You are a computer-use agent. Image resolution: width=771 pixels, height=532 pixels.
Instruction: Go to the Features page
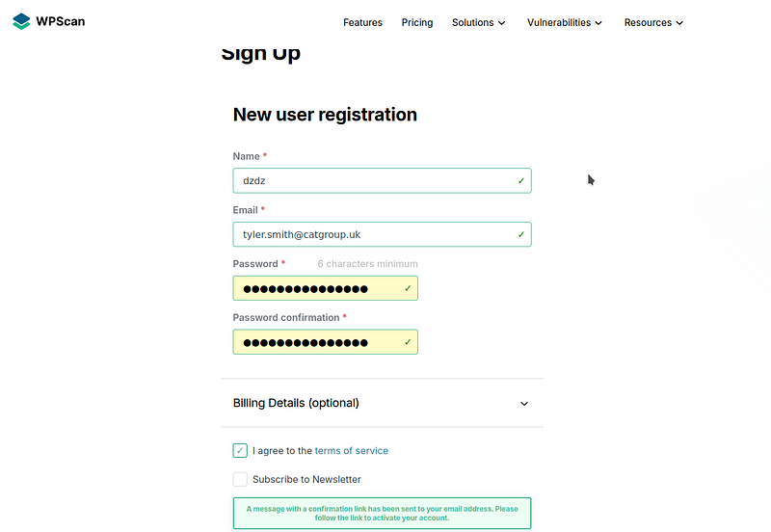coord(363,22)
